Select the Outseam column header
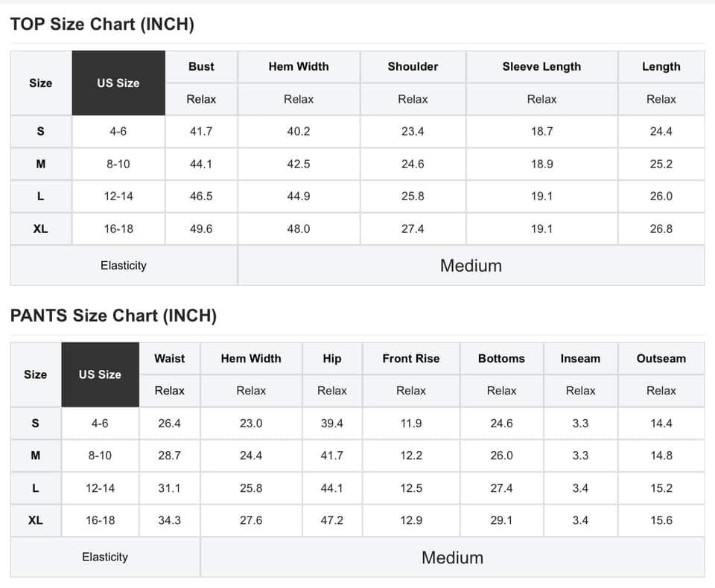Screen dimensions: 715x588 (x=661, y=359)
